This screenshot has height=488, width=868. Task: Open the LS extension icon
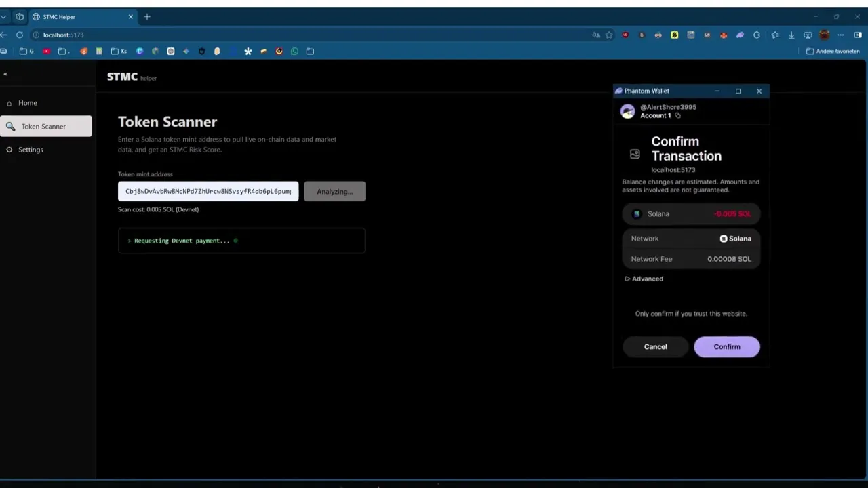[707, 35]
